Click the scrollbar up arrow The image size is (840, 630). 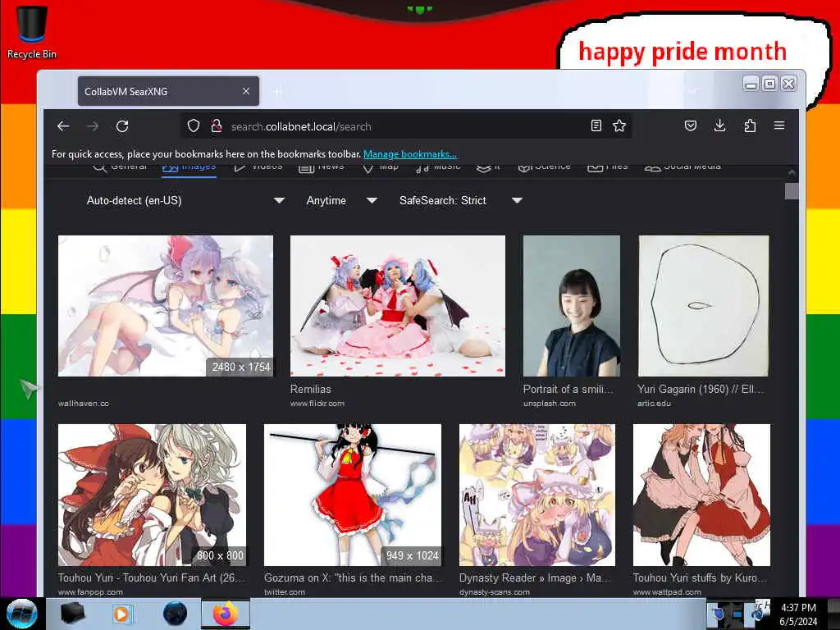pyautogui.click(x=792, y=172)
